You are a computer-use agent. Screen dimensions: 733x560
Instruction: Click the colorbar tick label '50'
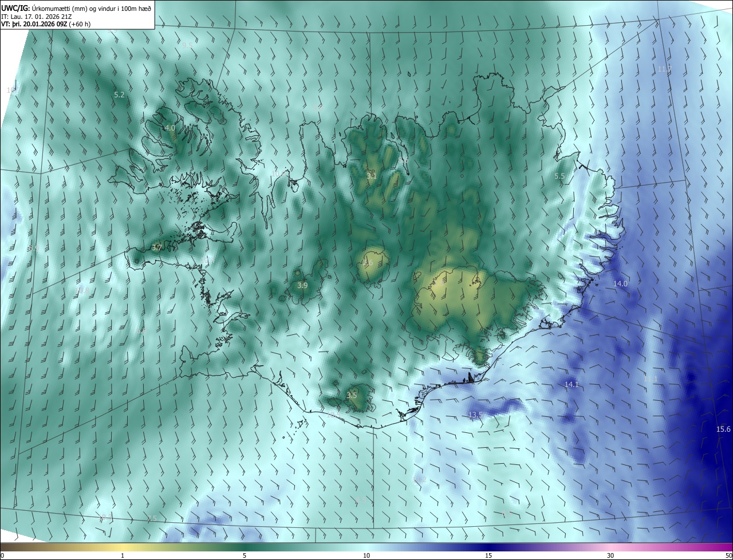(728, 555)
